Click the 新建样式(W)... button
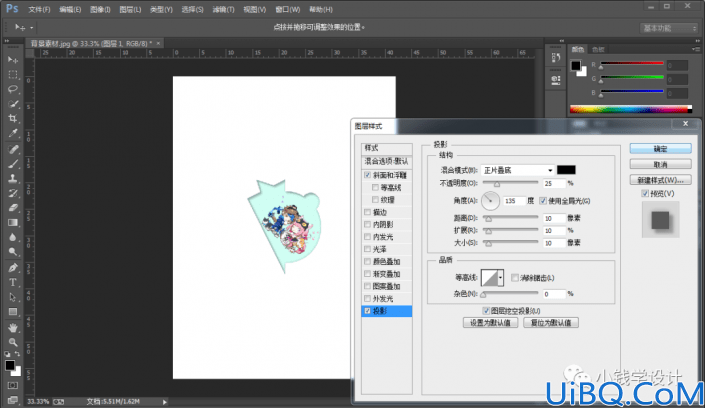Viewport: 705px width, 408px height. point(660,180)
